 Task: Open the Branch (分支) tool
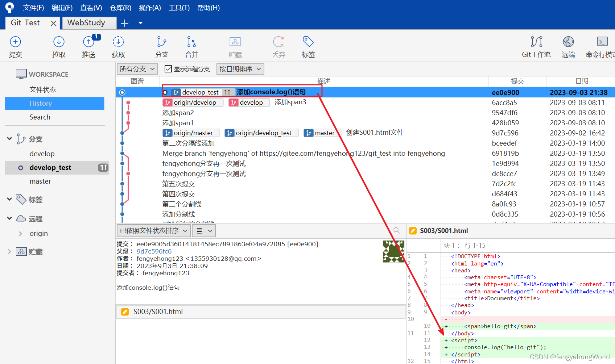162,42
